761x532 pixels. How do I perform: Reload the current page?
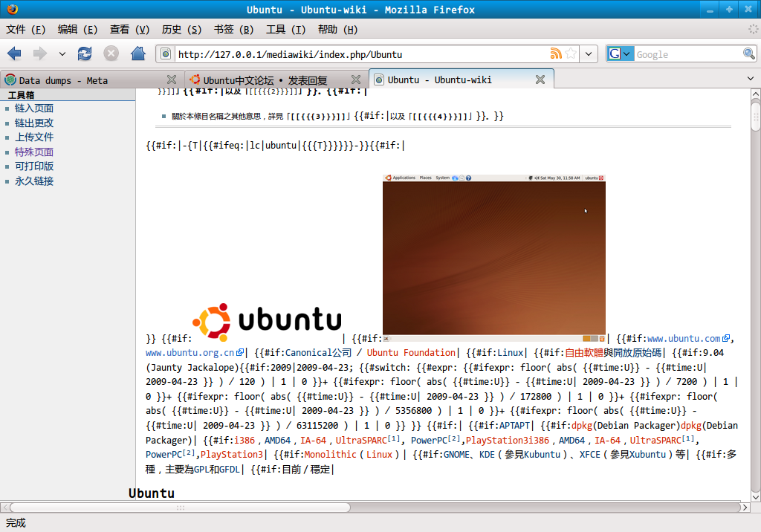coord(85,53)
